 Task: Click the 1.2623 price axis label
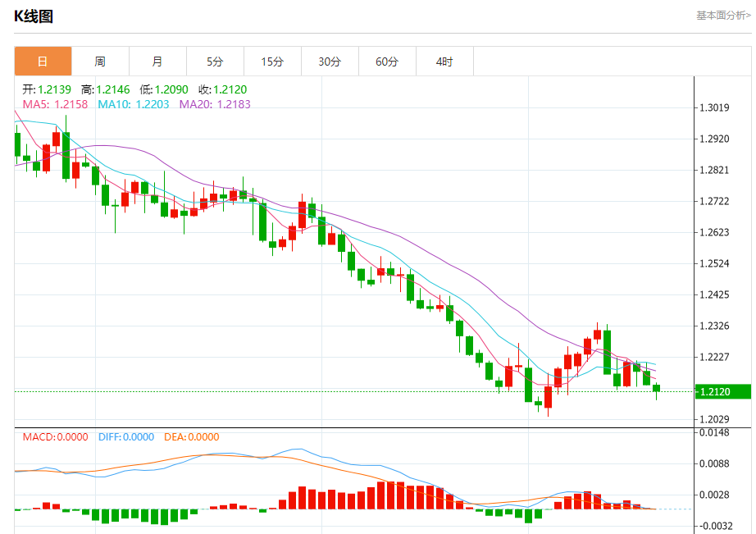(714, 232)
